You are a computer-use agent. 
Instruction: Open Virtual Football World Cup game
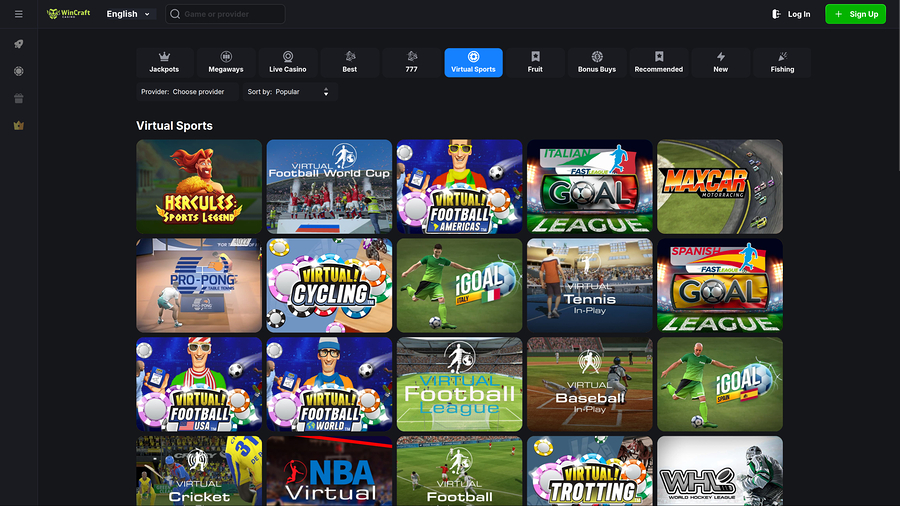329,186
